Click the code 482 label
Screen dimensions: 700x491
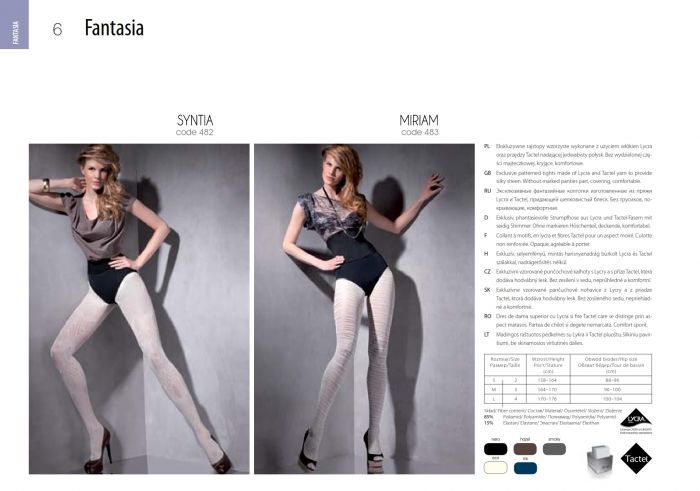(195, 132)
